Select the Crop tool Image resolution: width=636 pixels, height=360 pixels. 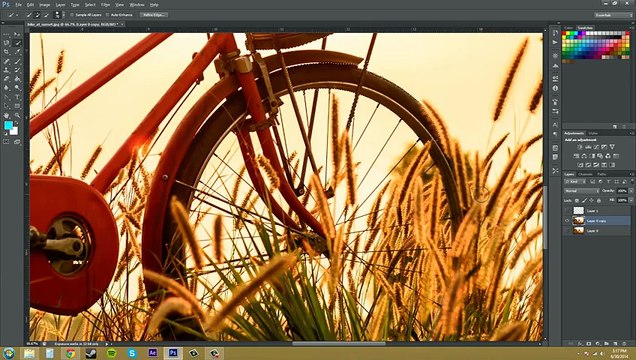[x=6, y=52]
